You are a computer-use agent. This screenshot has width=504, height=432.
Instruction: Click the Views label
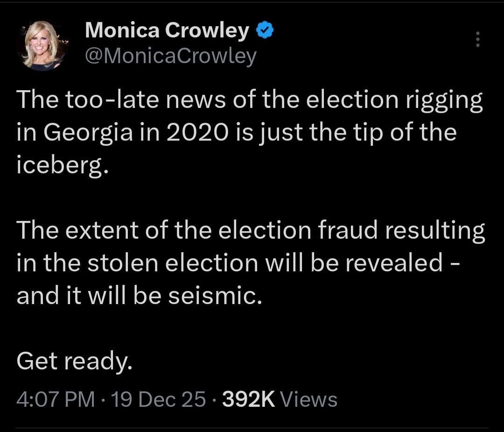310,399
